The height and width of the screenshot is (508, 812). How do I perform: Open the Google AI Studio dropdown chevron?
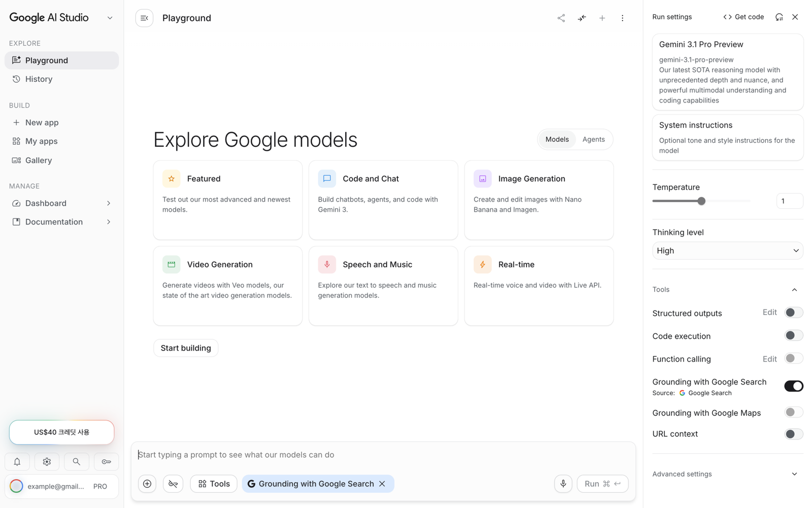pos(110,18)
